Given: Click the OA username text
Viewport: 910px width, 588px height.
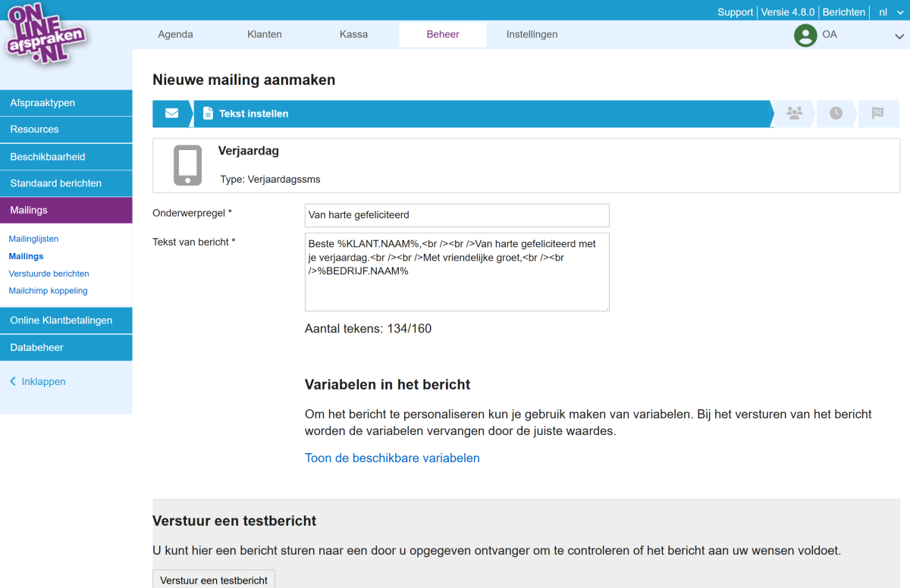Looking at the screenshot, I should pos(830,35).
